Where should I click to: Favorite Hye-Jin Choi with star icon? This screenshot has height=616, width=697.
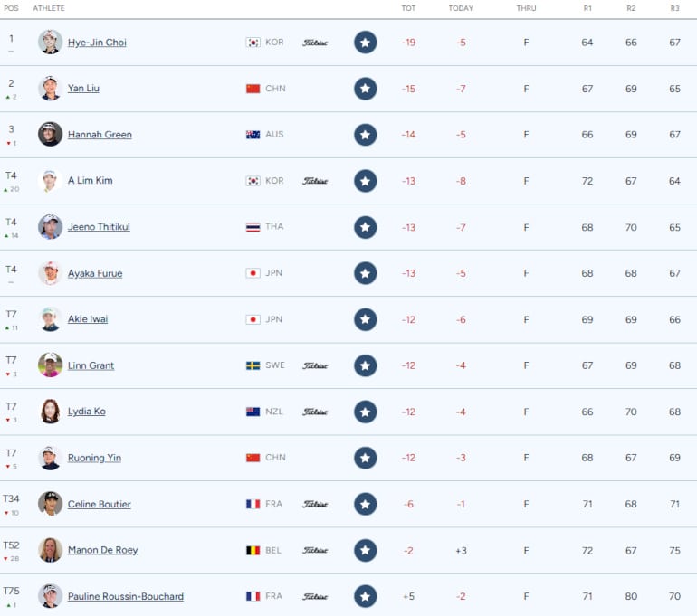pos(365,43)
